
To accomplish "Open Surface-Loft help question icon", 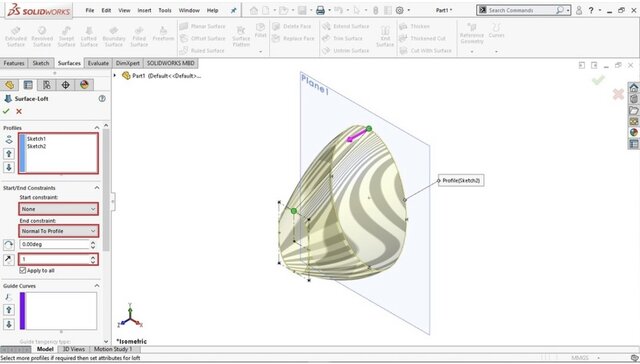I will point(102,98).
